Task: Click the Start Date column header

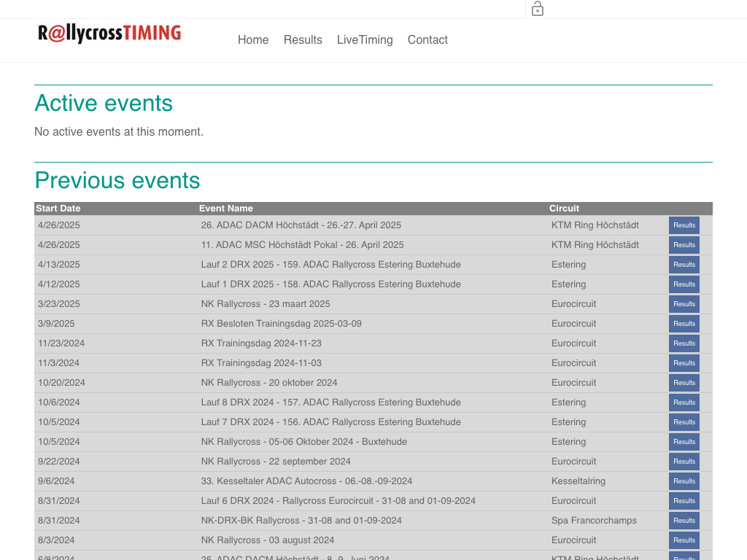Action: pos(58,209)
